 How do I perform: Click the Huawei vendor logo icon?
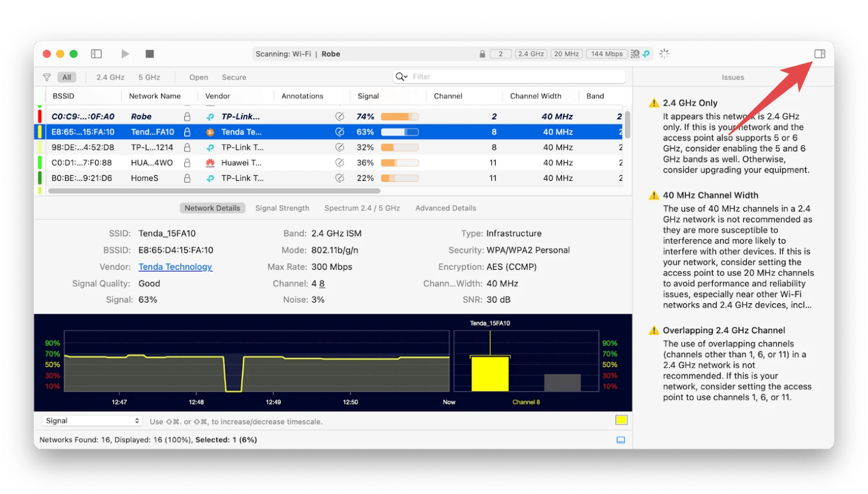210,162
